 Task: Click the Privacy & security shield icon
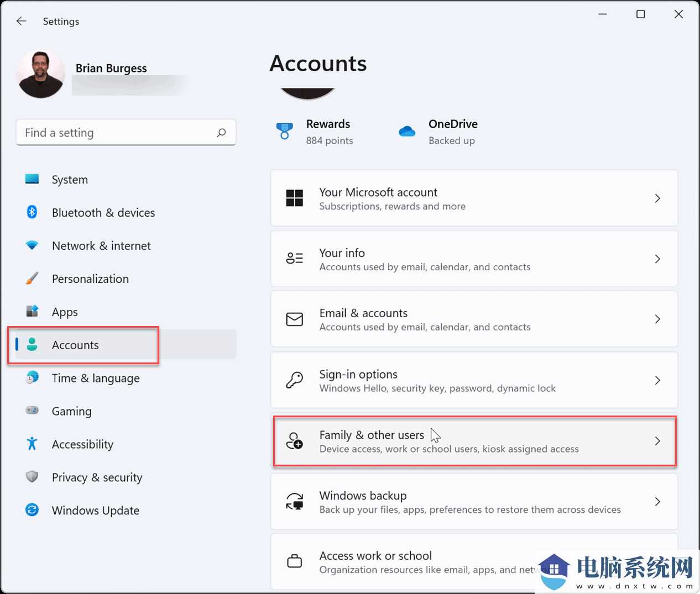[32, 477]
